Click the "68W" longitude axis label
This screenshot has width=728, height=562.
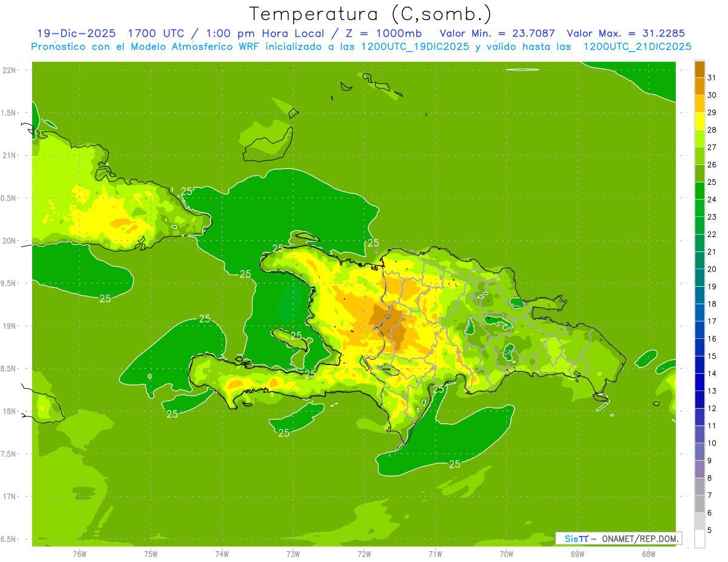(x=649, y=554)
